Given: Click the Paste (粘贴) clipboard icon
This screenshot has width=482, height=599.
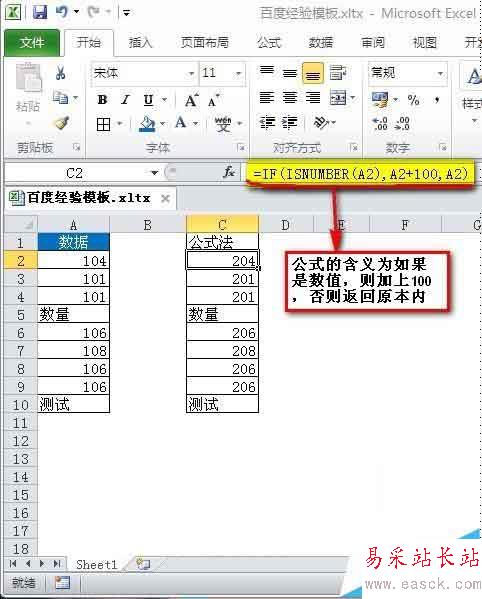Looking at the screenshot, I should tap(28, 79).
